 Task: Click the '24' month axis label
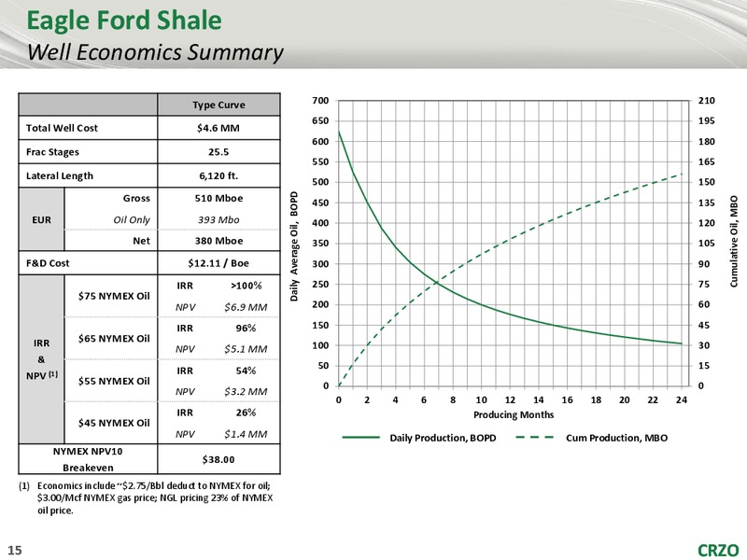(682, 400)
